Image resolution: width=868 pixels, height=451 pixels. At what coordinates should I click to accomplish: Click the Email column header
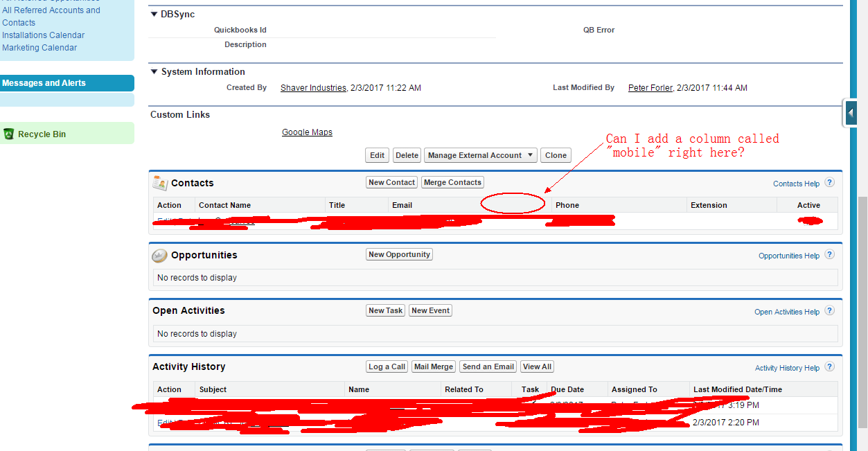[402, 205]
